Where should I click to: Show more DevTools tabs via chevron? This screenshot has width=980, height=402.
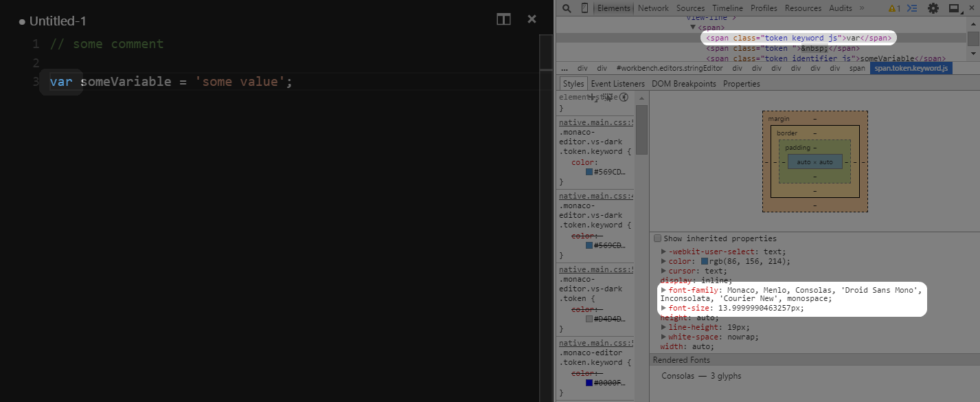(x=862, y=8)
